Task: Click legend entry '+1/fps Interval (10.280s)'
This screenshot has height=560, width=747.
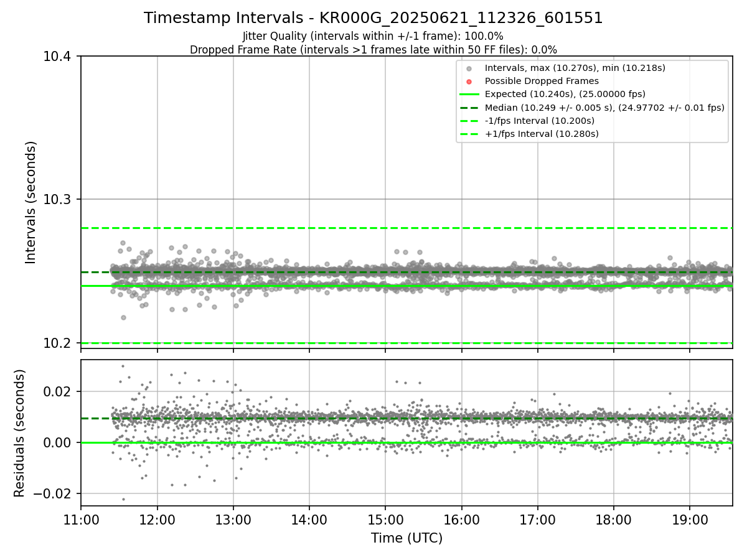Action: pyautogui.click(x=542, y=134)
